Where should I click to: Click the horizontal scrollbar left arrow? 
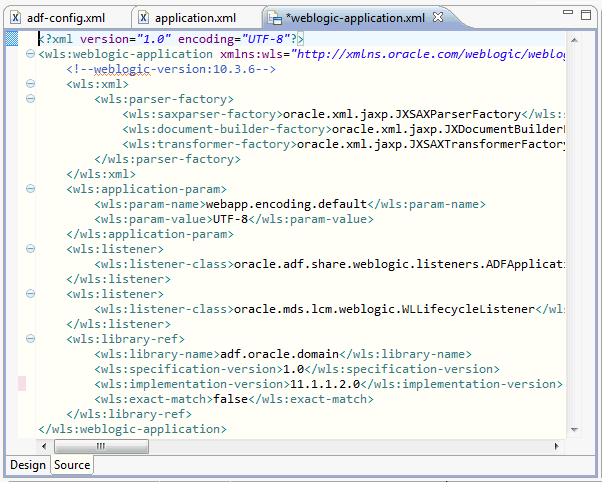point(44,446)
